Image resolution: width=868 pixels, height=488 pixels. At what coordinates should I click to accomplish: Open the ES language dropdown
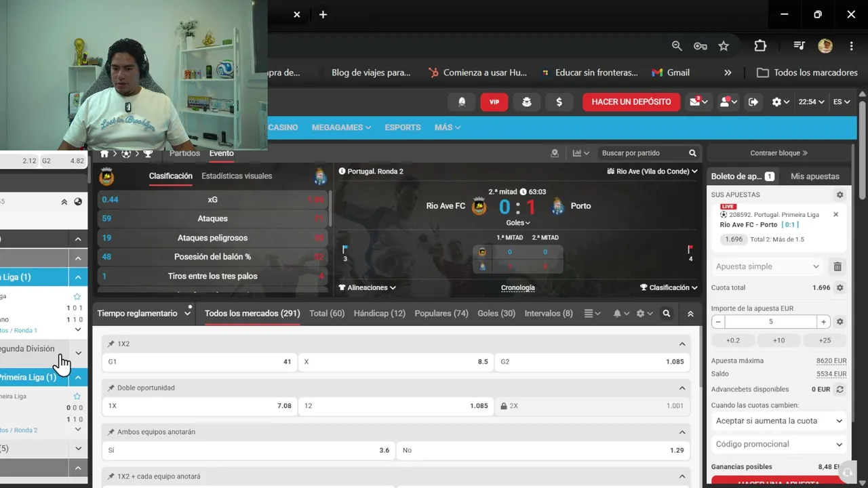[842, 102]
